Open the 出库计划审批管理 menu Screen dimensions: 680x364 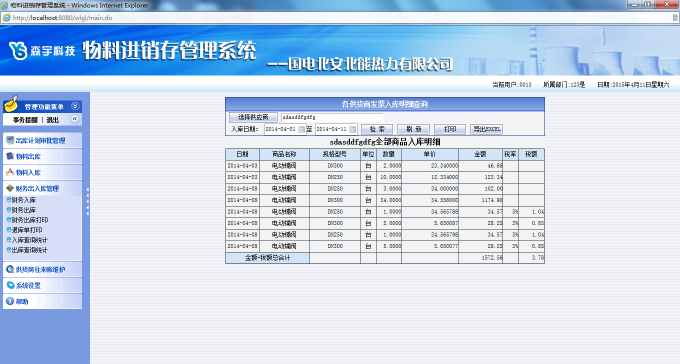coord(42,140)
